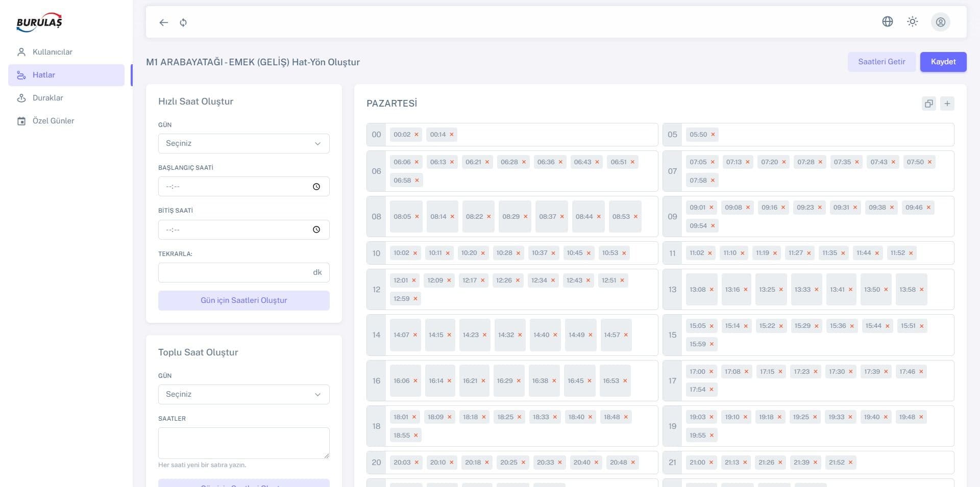This screenshot has width=980, height=487.
Task: Open GÜN dropdown under Hızlı Saat Oluştur
Action: (x=243, y=143)
